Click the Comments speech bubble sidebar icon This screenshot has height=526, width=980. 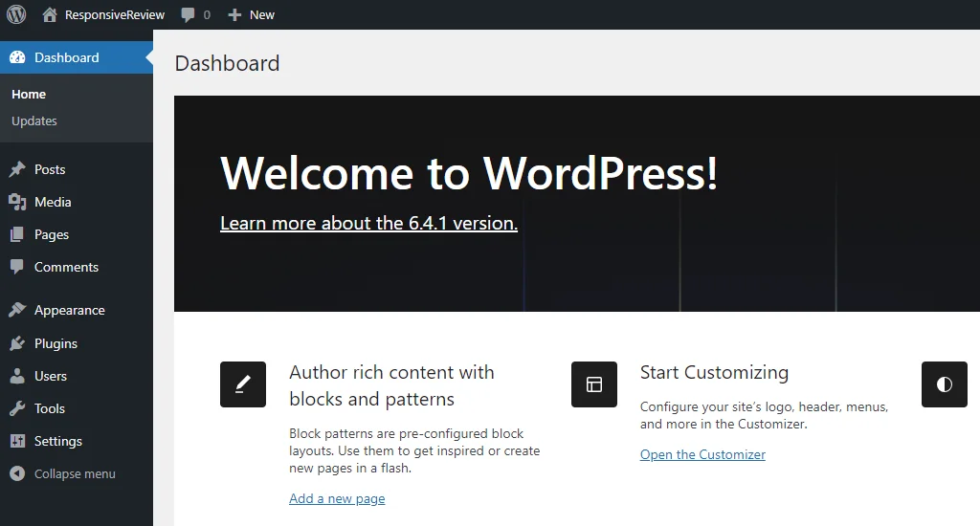pyautogui.click(x=17, y=267)
